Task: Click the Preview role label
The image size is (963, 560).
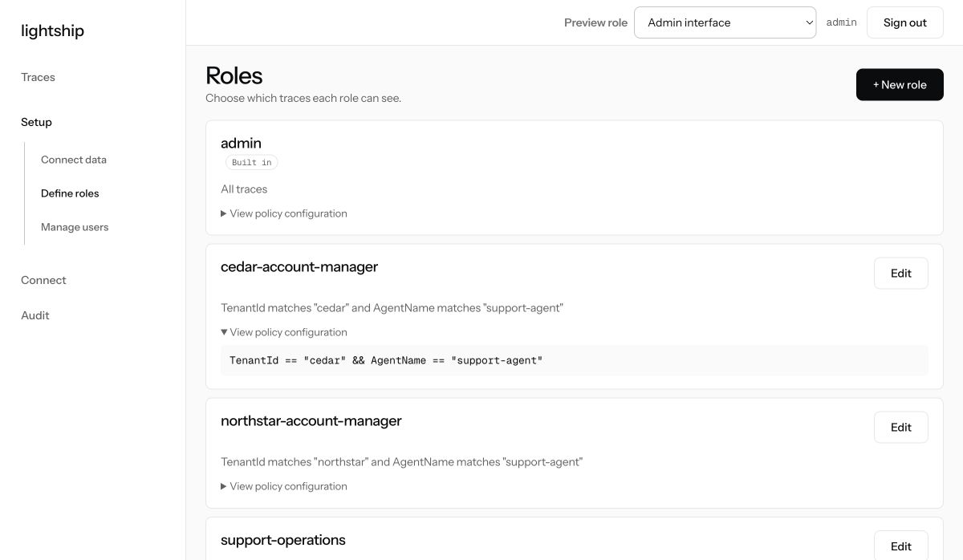Action: pyautogui.click(x=595, y=22)
